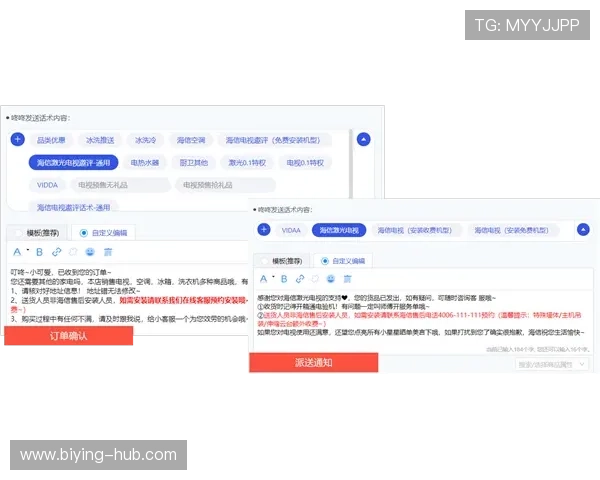Insert link in dispatch-notice editor

click(x=300, y=279)
